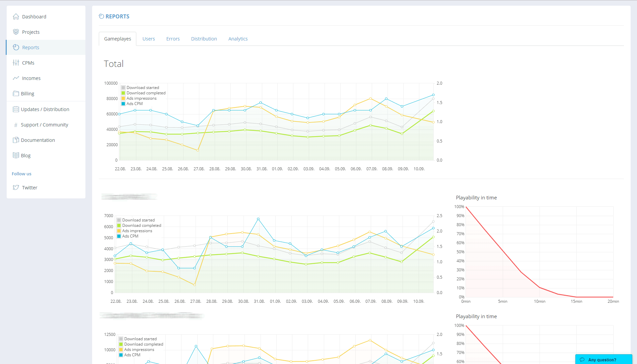Image resolution: width=637 pixels, height=364 pixels.
Task: Navigate to Incomes page
Action: coord(46,78)
